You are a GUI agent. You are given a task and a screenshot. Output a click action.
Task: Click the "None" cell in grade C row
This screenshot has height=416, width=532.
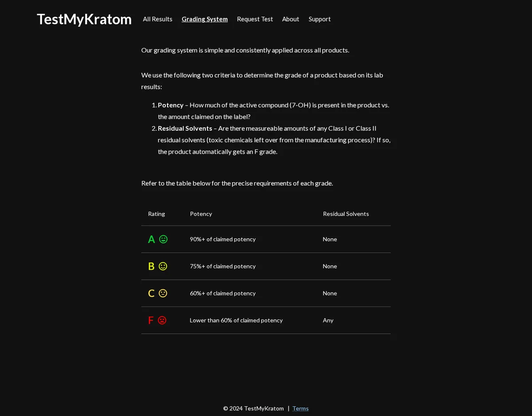point(330,293)
